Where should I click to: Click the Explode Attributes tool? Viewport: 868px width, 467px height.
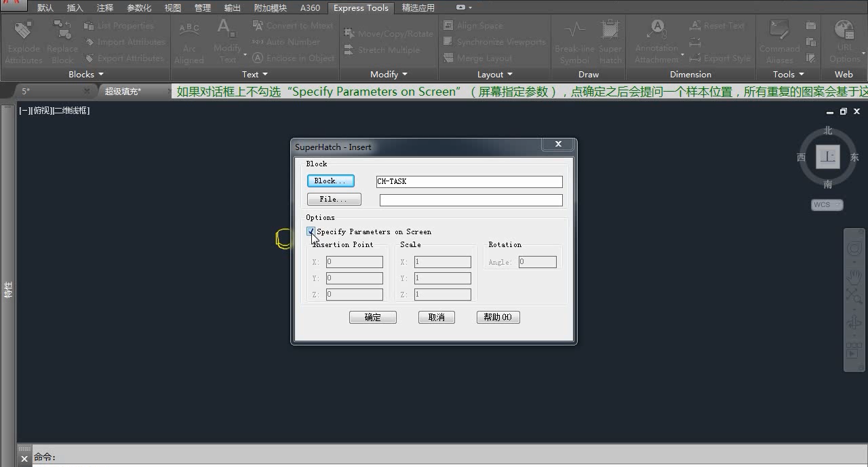pos(24,42)
